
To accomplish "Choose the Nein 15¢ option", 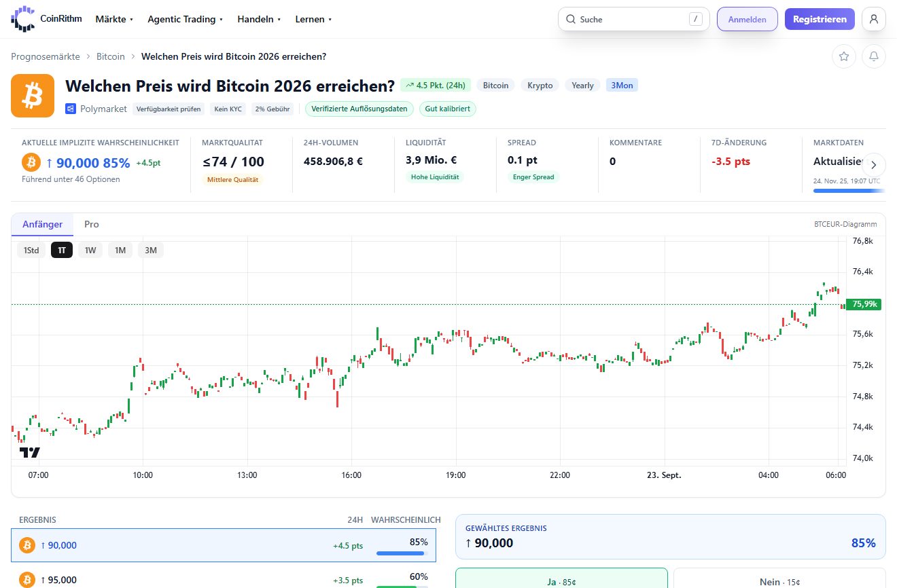I will [x=779, y=578].
